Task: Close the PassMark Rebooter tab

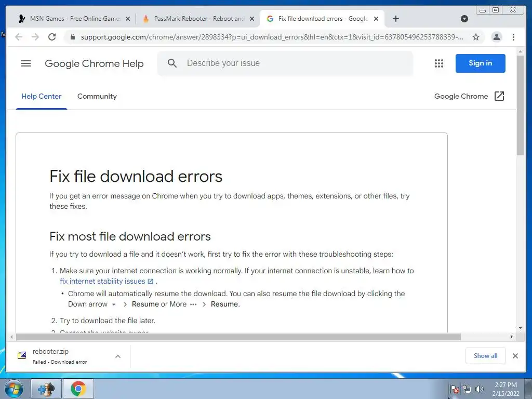Action: pos(252,19)
